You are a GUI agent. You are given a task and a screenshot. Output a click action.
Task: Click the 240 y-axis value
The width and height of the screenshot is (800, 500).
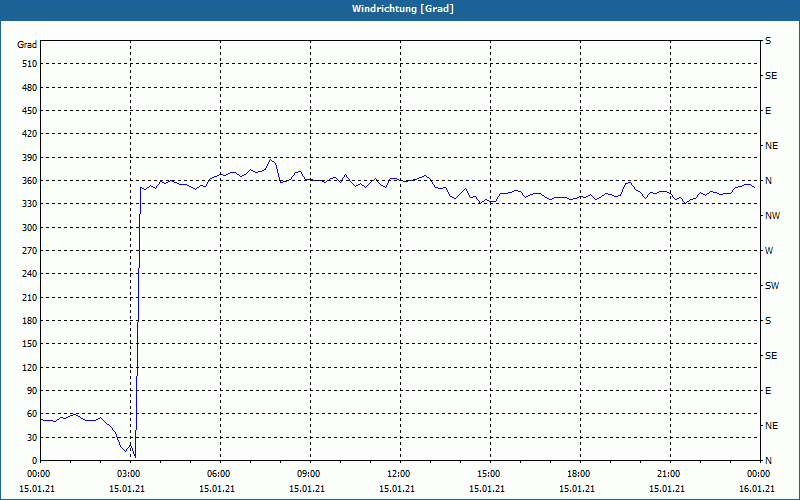pyautogui.click(x=30, y=274)
